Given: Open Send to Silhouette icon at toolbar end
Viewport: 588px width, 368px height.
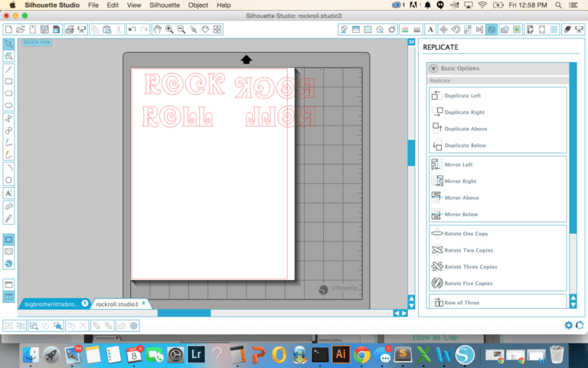Looking at the screenshot, I should (579, 30).
